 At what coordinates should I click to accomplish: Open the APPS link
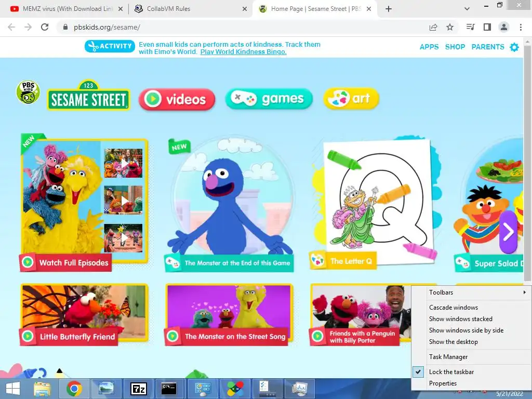(429, 47)
